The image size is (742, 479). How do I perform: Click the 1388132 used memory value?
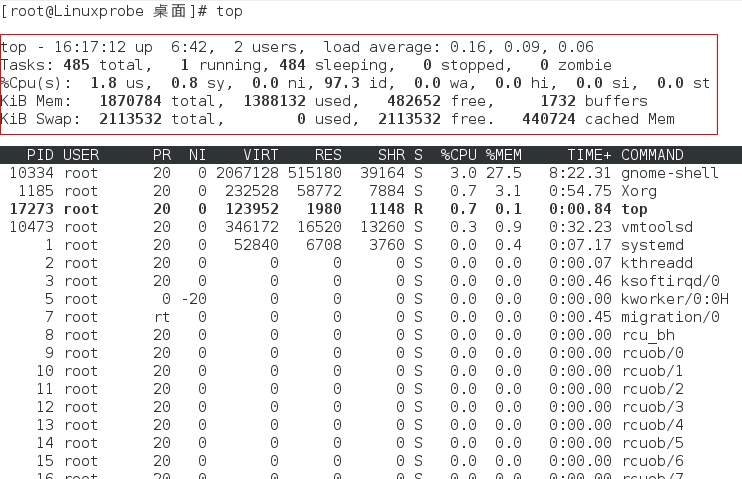[274, 101]
